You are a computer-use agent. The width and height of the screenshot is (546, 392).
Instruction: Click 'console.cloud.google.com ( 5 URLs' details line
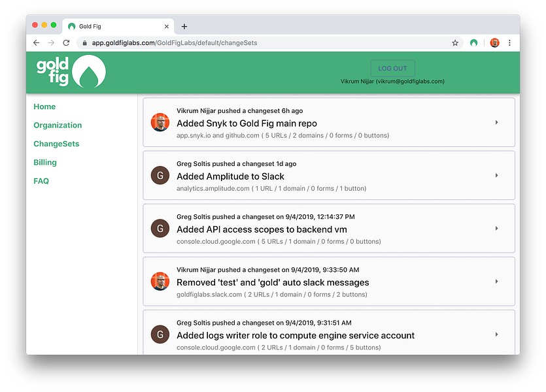click(x=279, y=241)
